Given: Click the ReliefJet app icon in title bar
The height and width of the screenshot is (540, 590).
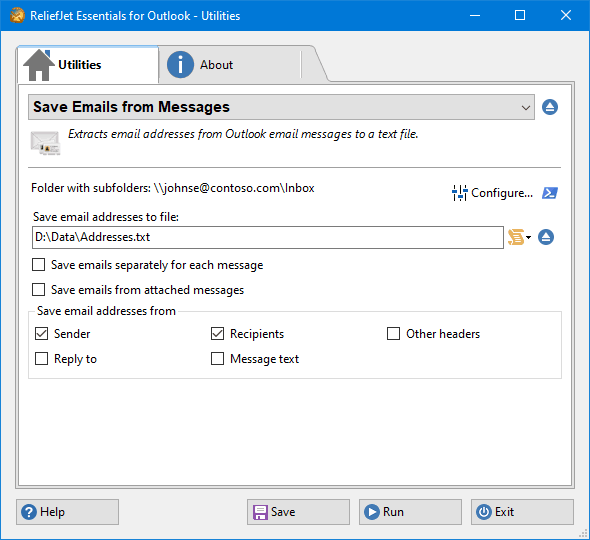Looking at the screenshot, I should [x=17, y=15].
